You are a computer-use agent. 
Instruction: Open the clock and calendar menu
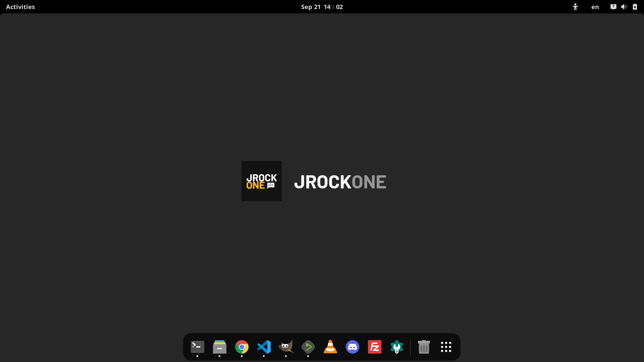click(x=322, y=7)
